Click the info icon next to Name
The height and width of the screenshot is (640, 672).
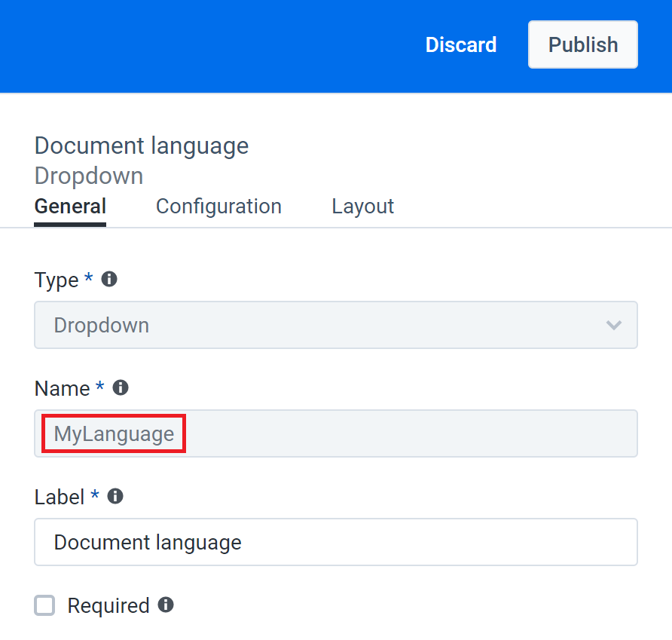pos(120,388)
